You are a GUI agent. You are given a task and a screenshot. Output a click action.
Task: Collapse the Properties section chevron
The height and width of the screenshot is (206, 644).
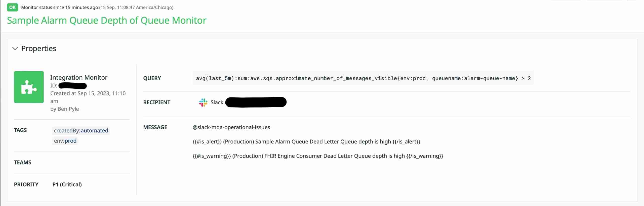click(15, 48)
